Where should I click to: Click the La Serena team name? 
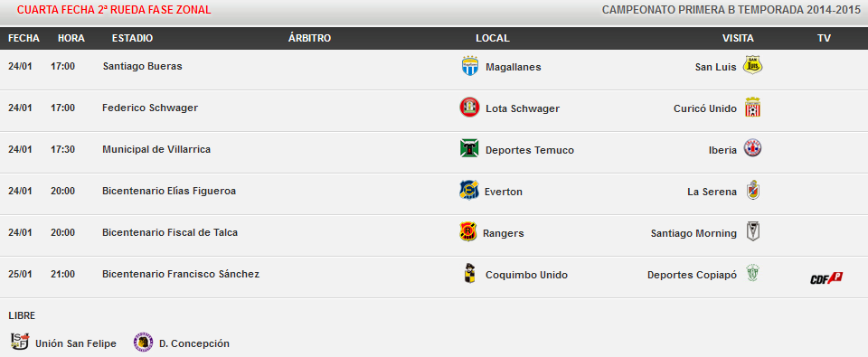point(712,193)
